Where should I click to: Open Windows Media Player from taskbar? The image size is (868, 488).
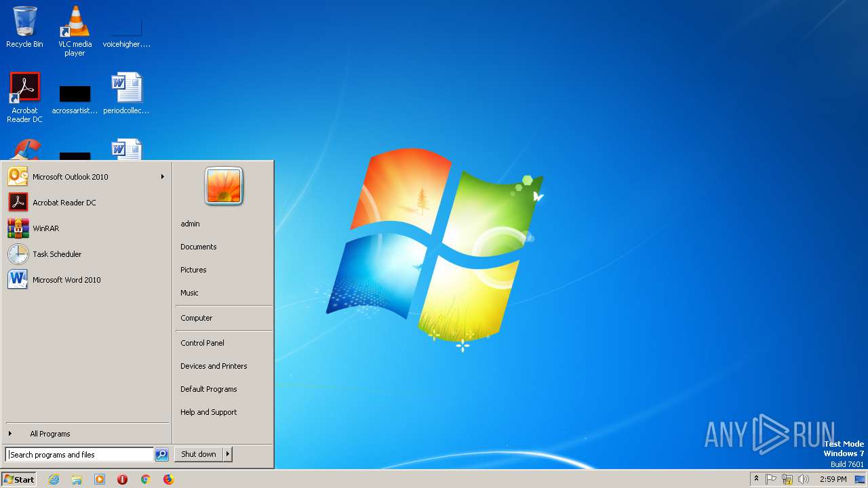(100, 479)
